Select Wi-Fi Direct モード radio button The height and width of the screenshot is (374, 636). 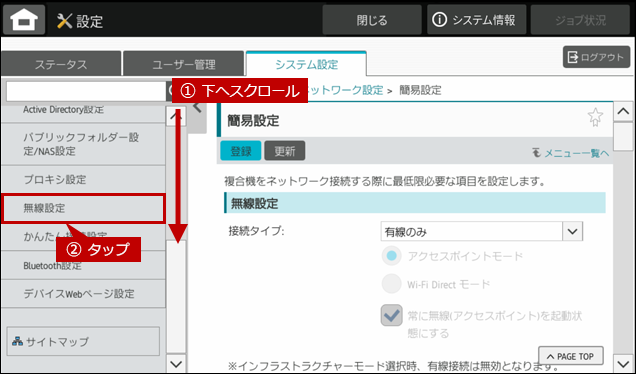click(391, 284)
